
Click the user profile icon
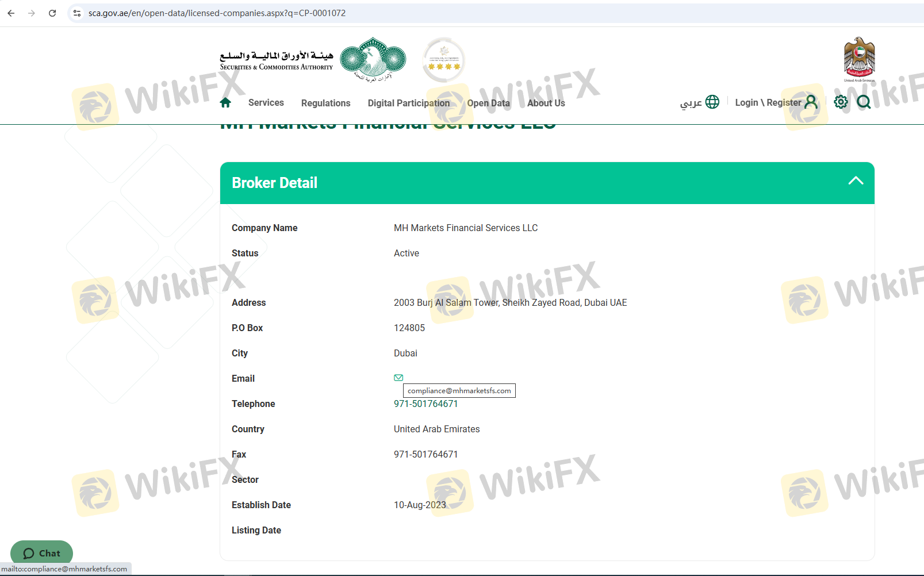pos(811,102)
